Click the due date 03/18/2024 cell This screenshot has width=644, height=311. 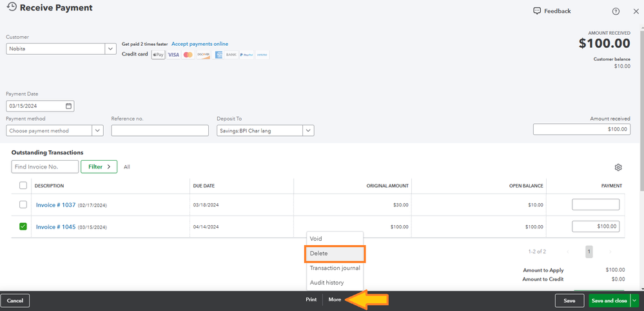pos(206,205)
